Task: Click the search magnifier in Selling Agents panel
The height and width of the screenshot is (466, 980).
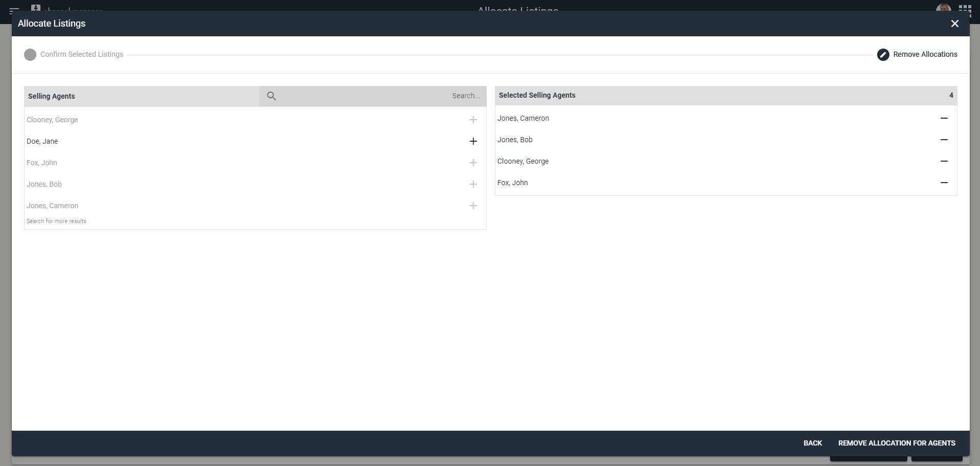Action: tap(271, 96)
